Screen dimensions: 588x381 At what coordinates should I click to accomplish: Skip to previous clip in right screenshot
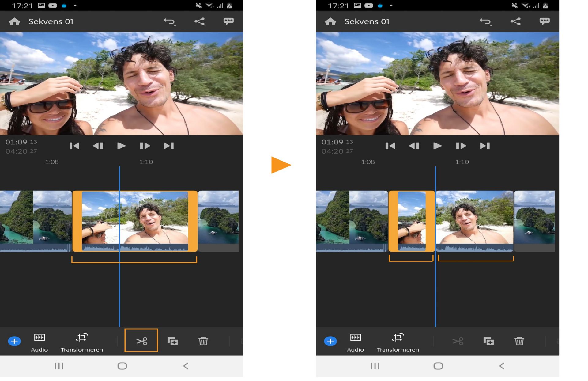pos(390,146)
